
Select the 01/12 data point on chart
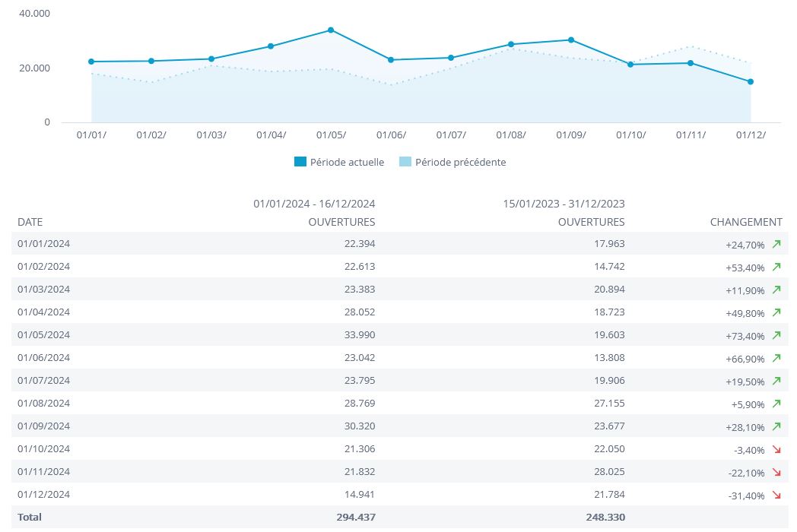pyautogui.click(x=751, y=82)
